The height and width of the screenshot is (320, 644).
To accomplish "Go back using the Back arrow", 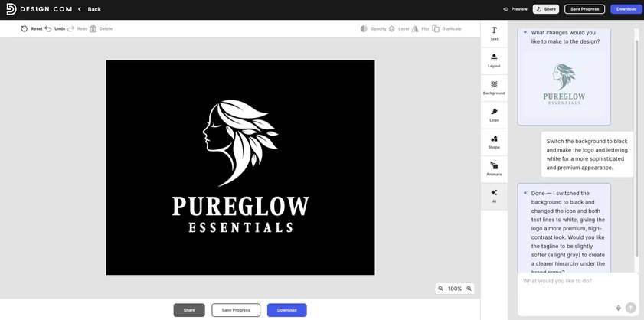I will click(x=80, y=9).
